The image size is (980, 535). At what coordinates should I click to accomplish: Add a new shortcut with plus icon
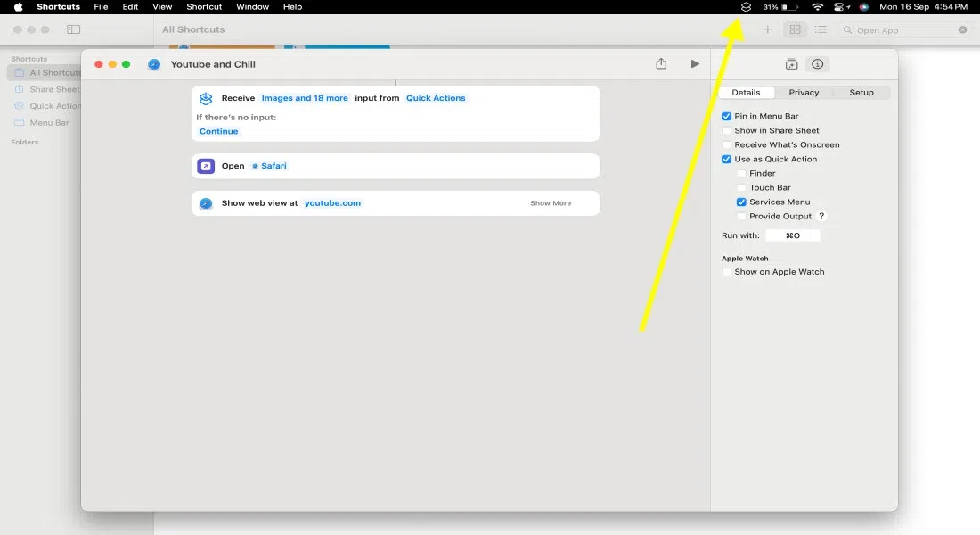pyautogui.click(x=767, y=29)
